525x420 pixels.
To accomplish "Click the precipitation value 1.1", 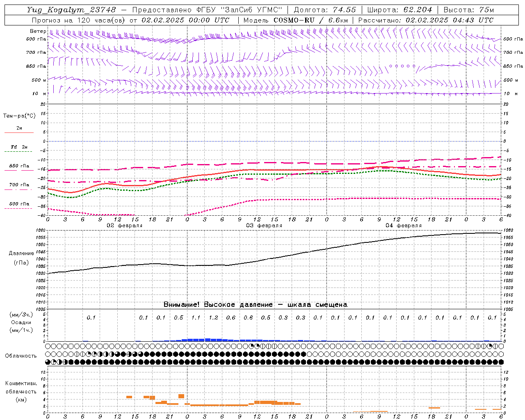I will 196,318.
